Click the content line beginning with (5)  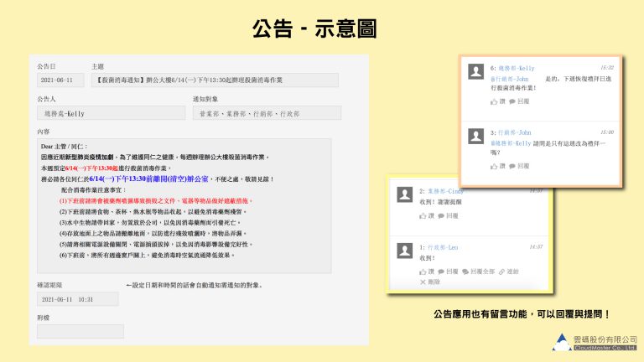156,244
